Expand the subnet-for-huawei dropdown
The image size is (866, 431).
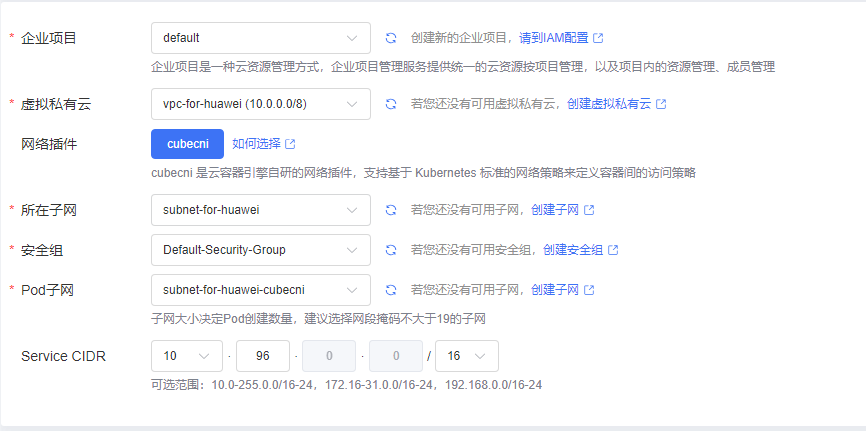coord(261,210)
